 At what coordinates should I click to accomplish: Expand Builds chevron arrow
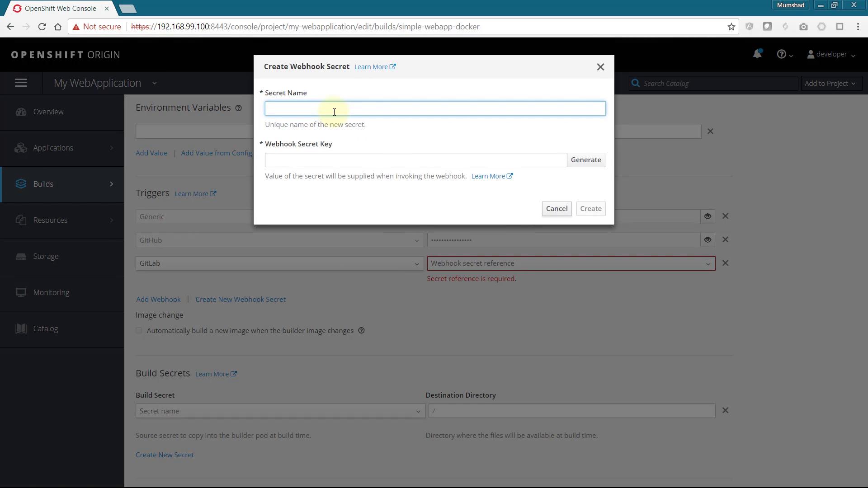point(112,184)
